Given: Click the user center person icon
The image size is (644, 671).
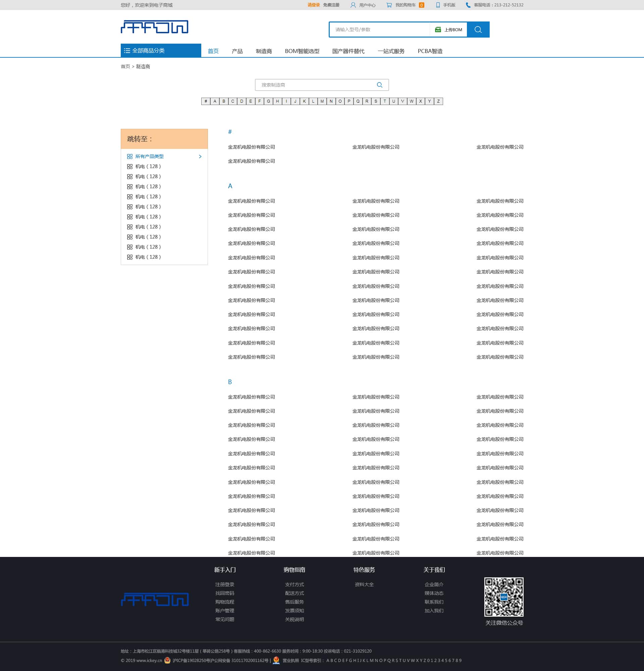Looking at the screenshot, I should (x=353, y=5).
